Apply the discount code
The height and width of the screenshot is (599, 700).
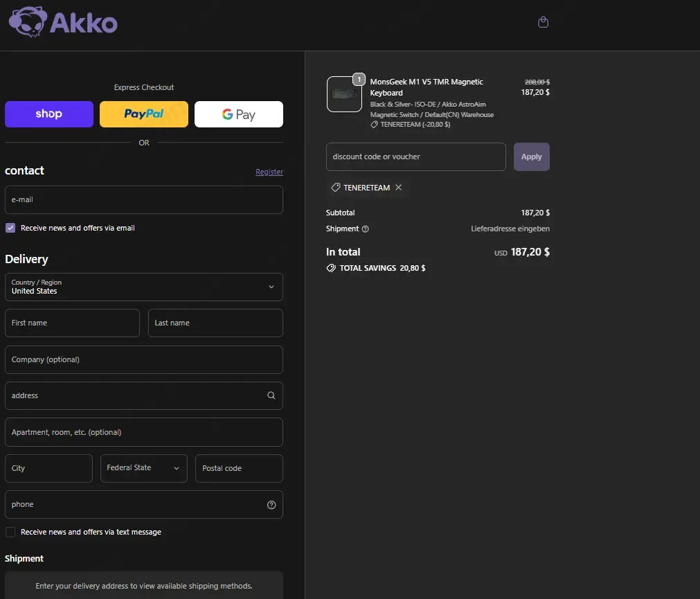[x=531, y=157]
